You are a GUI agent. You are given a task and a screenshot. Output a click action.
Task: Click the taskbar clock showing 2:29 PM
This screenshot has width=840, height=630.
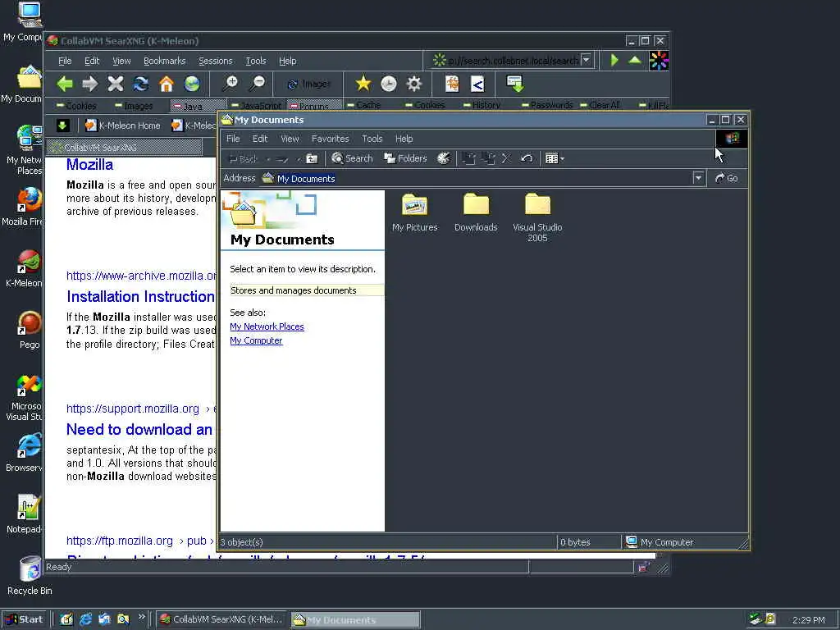[x=808, y=620]
